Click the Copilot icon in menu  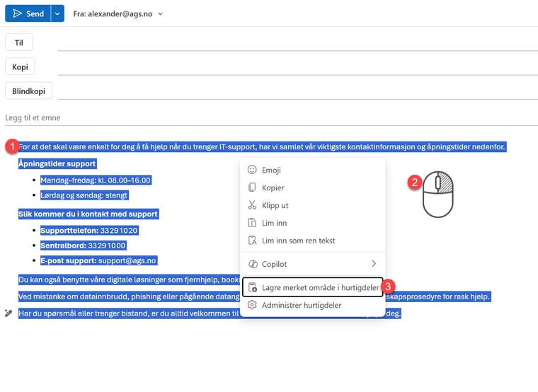click(x=253, y=264)
